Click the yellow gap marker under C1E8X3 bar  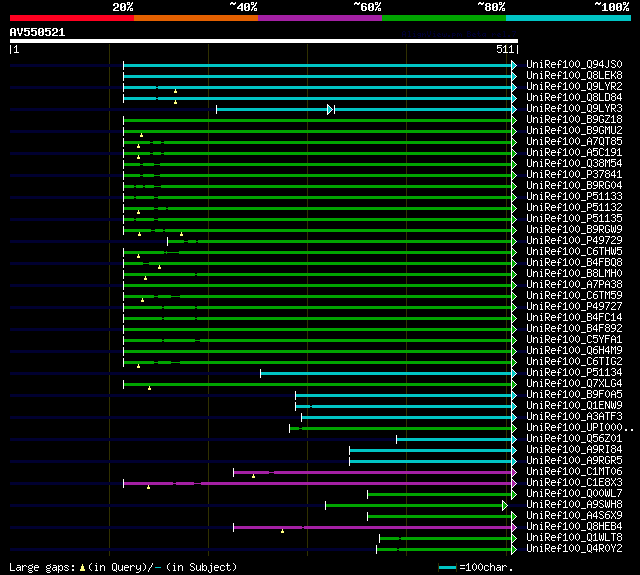point(149,487)
